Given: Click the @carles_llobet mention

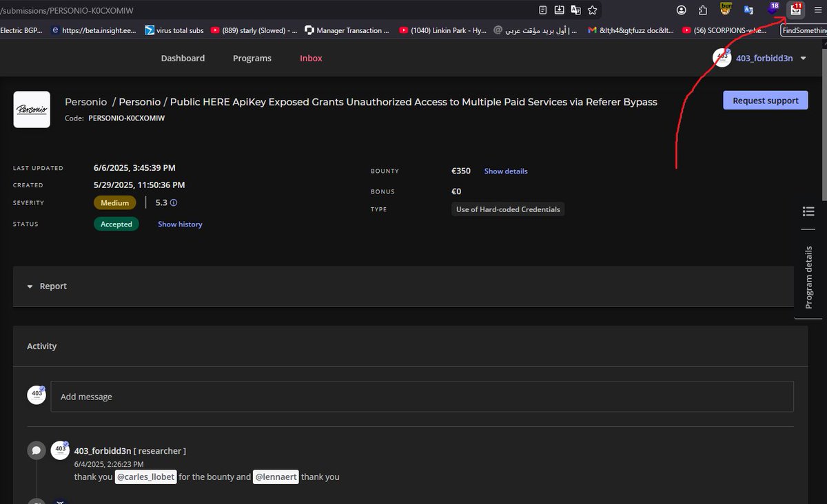Looking at the screenshot, I should 146,477.
